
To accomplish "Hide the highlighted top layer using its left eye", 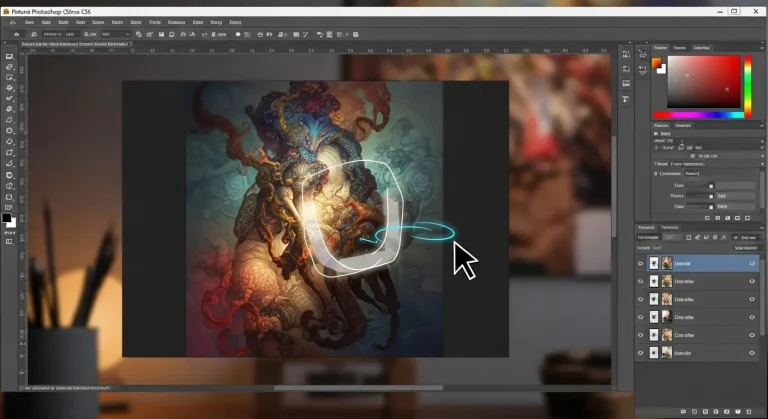I will [640, 264].
